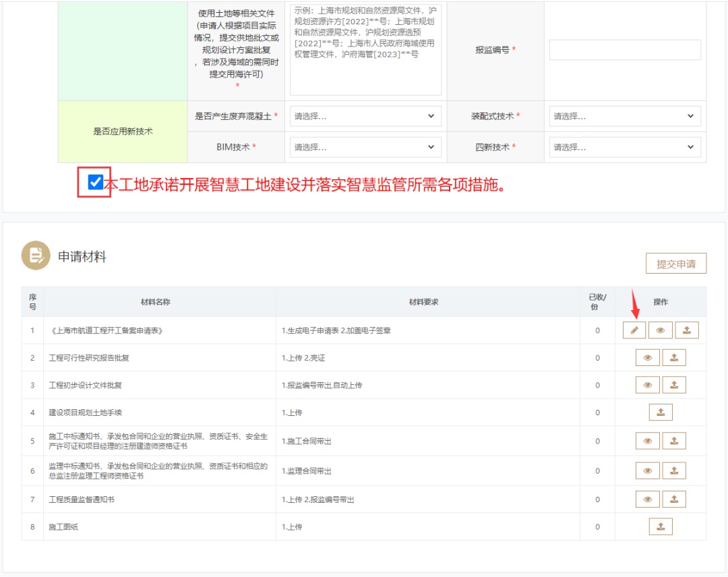The height and width of the screenshot is (577, 728).
Task: Click the 提交申请 button
Action: [675, 264]
